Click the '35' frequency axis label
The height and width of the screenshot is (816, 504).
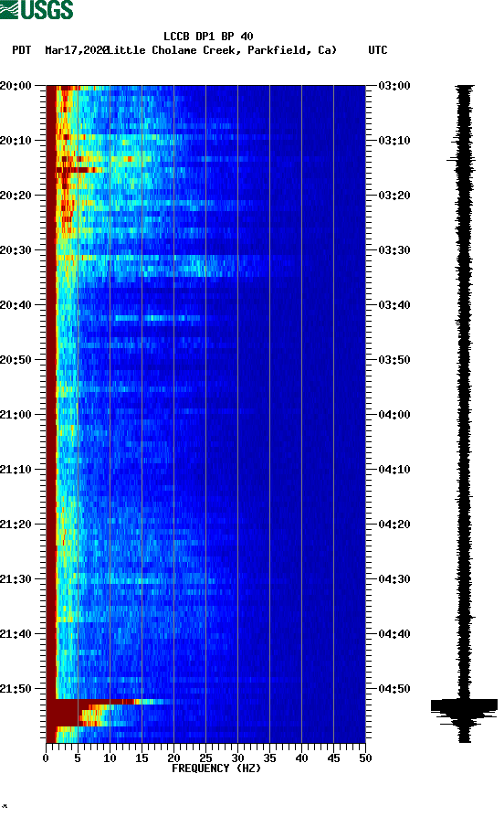coord(269,758)
